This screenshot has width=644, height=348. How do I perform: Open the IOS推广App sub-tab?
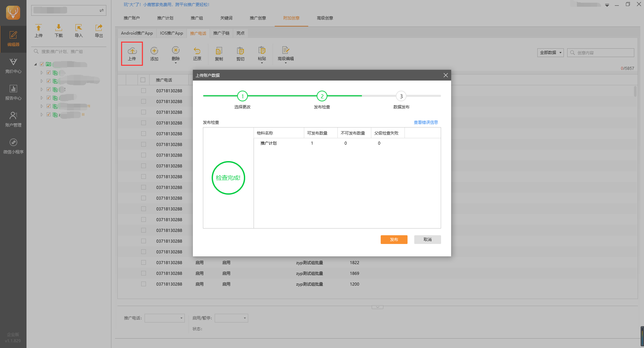(171, 33)
